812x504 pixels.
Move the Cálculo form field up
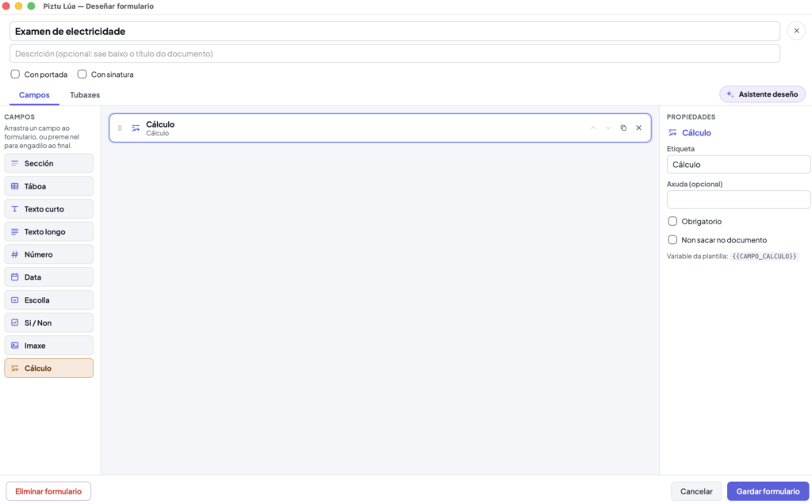pos(593,128)
